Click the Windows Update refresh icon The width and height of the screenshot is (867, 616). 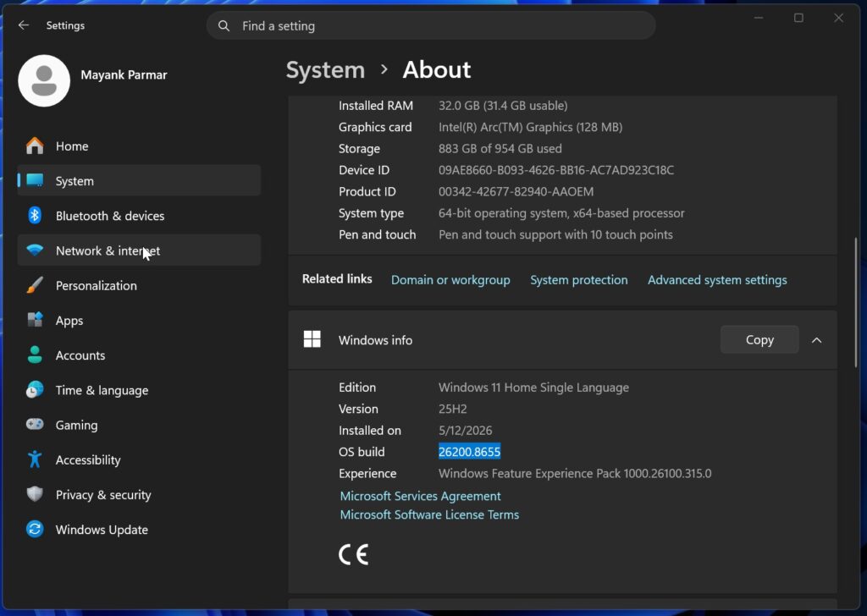pos(35,529)
